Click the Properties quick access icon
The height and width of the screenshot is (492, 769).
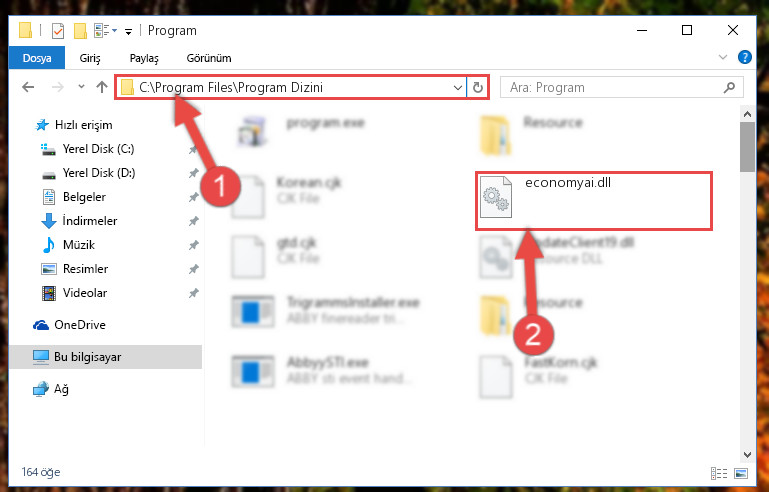point(58,31)
